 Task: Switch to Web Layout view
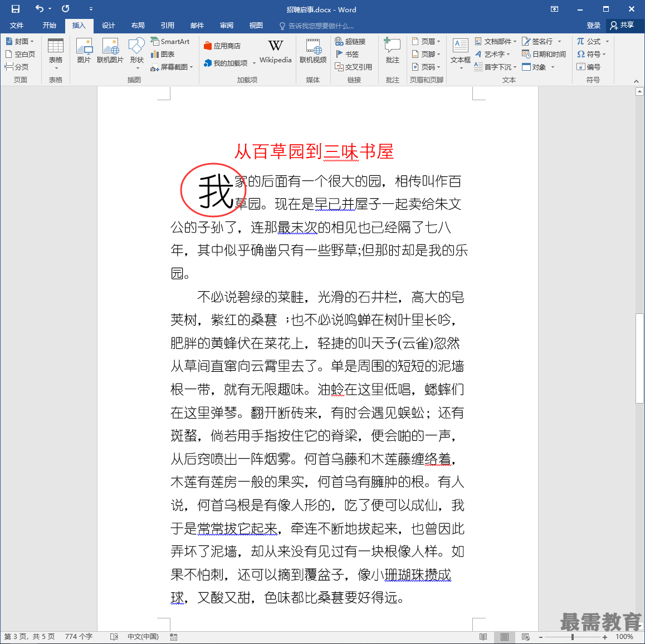pyautogui.click(x=525, y=637)
